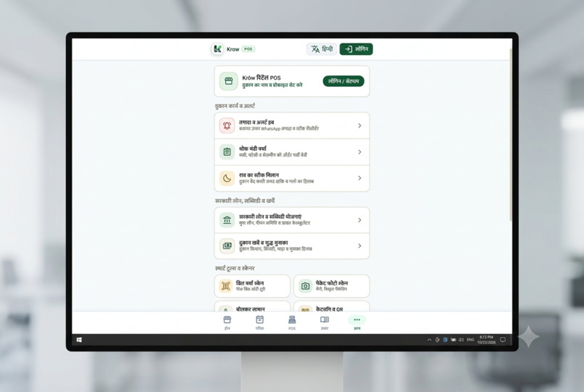Open the Windows Start menu
The width and height of the screenshot is (584, 392).
pos(79,340)
